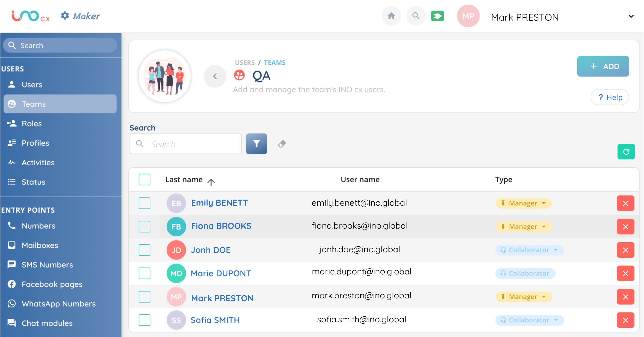This screenshot has height=337, width=644.
Task: Expand Mark PRESTON account menu chevron
Action: click(631, 16)
